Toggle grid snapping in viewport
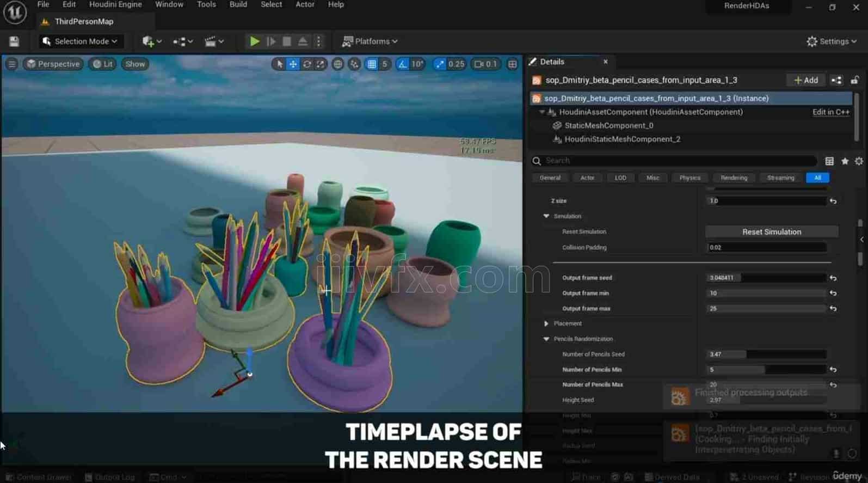The height and width of the screenshot is (483, 868). click(x=372, y=64)
